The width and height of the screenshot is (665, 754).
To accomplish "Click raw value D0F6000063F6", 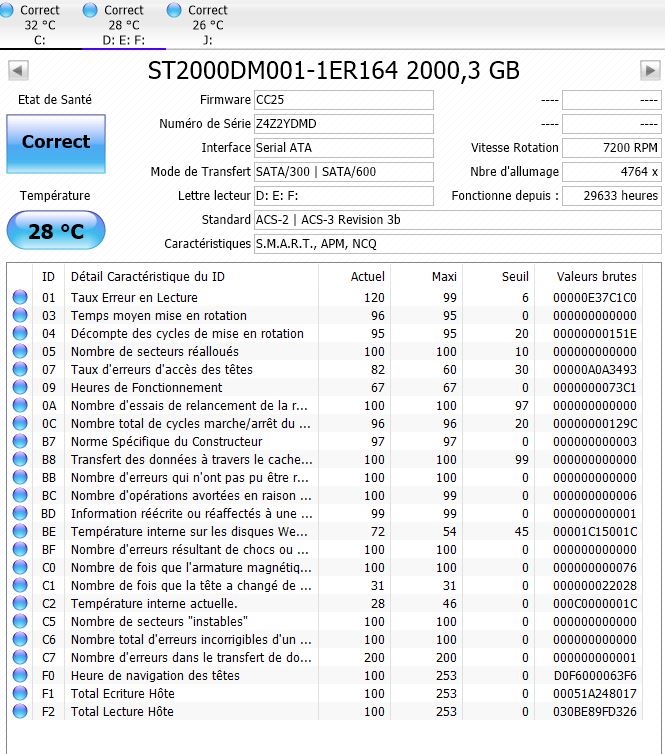I will pyautogui.click(x=595, y=676).
